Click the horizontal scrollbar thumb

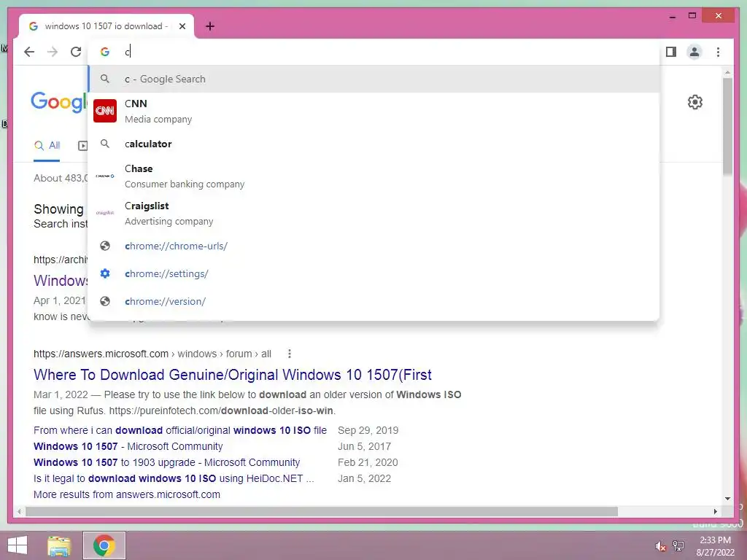(x=322, y=511)
